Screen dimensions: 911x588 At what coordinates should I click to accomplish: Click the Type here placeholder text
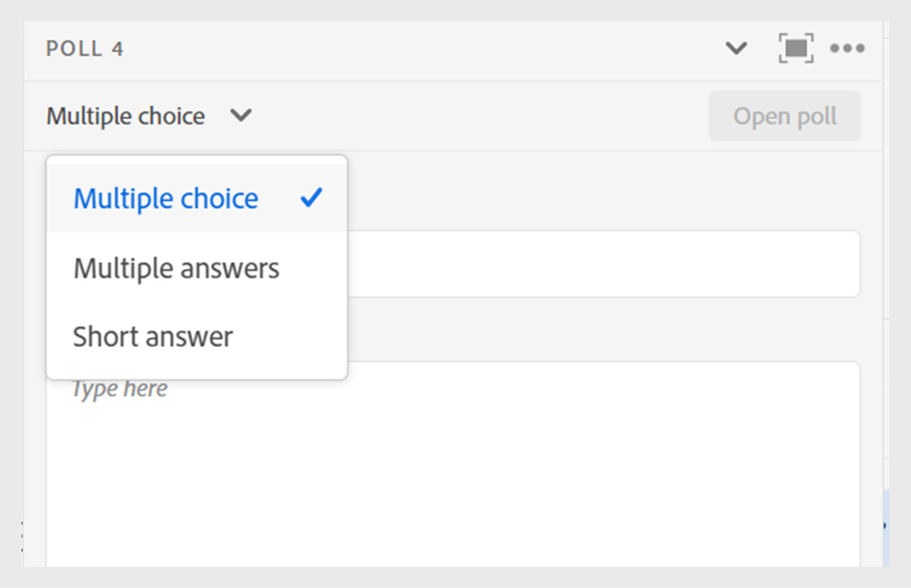point(120,389)
